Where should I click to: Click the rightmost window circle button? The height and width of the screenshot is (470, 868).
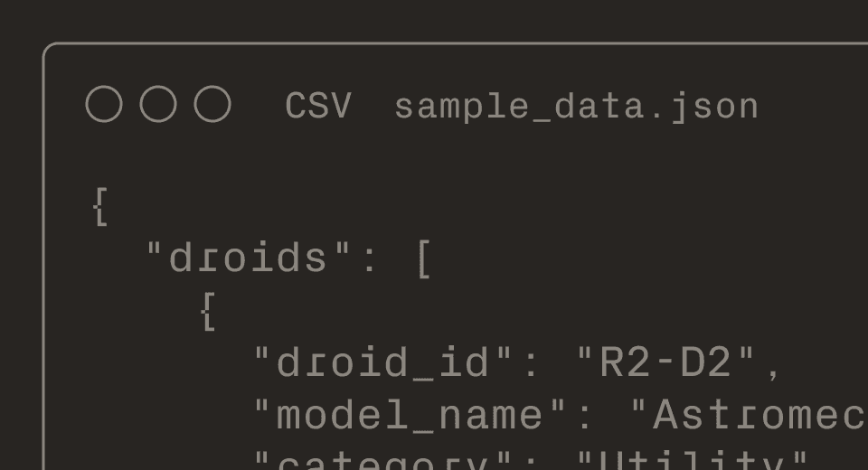click(212, 105)
